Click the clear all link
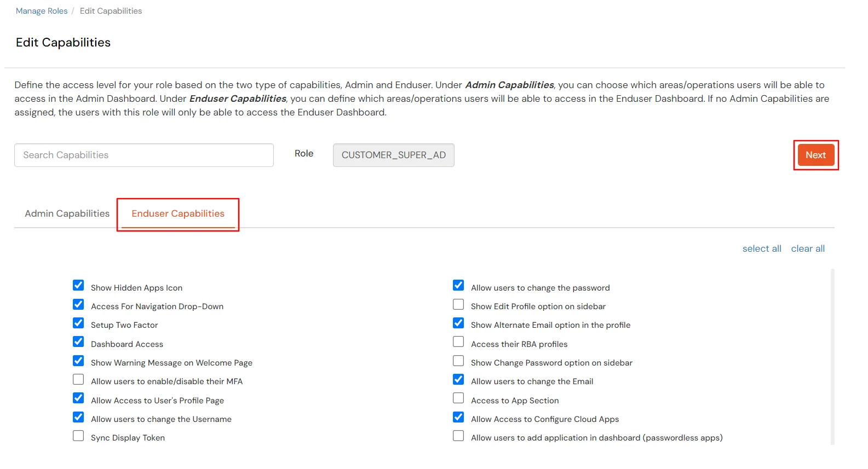The width and height of the screenshot is (868, 469). point(808,248)
